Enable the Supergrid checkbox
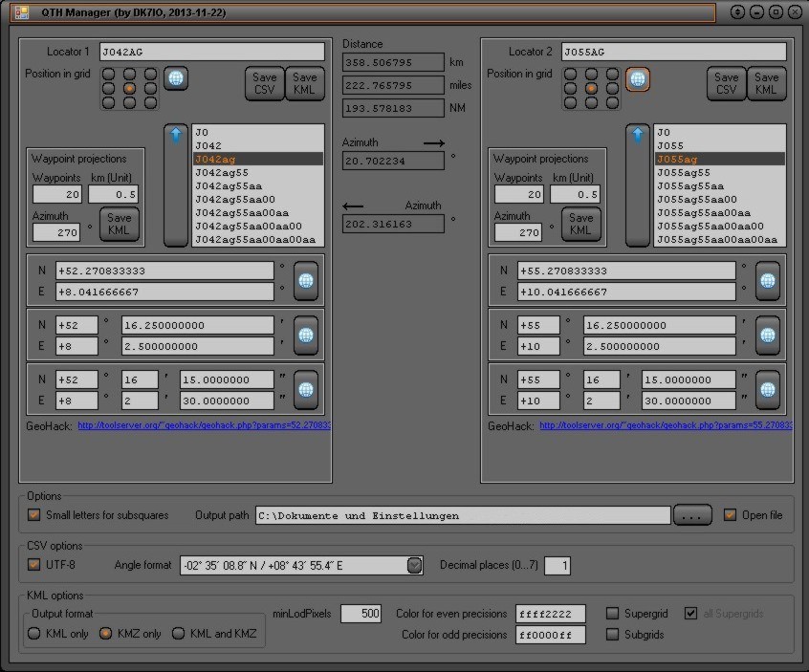The width and height of the screenshot is (809, 672). [613, 613]
